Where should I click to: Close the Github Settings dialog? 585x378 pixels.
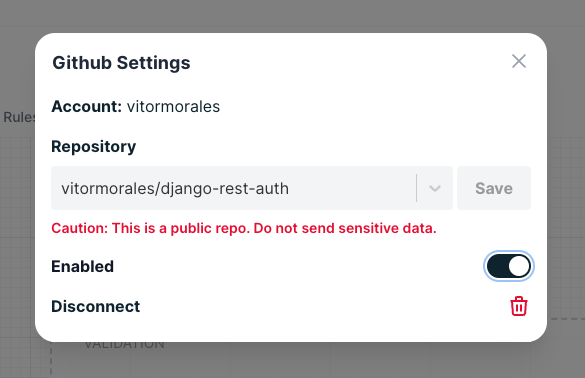click(519, 61)
